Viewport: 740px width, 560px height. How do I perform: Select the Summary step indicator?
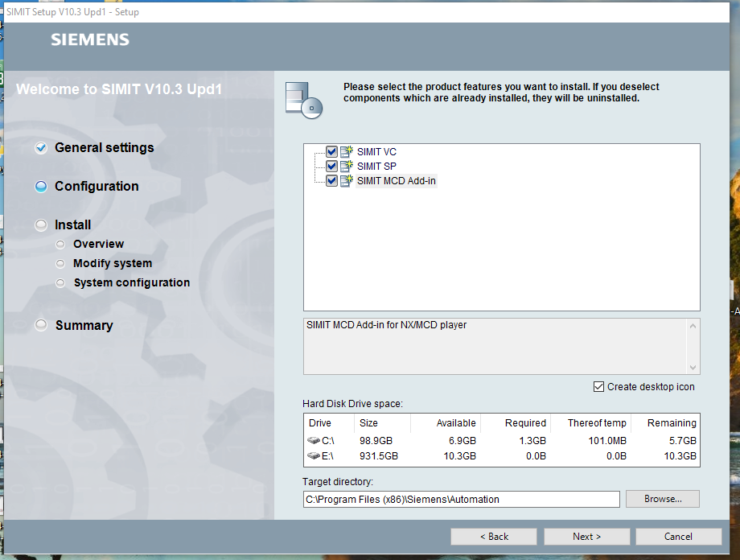point(41,325)
